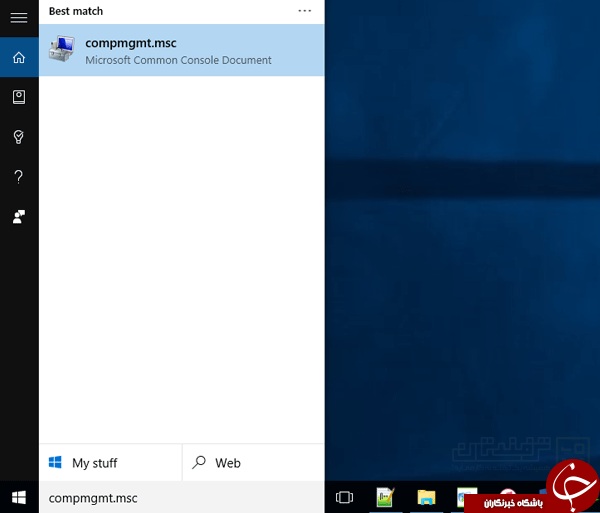Screen dimensions: 600x513
Task: Open Task View on the taskbar
Action: (x=344, y=497)
